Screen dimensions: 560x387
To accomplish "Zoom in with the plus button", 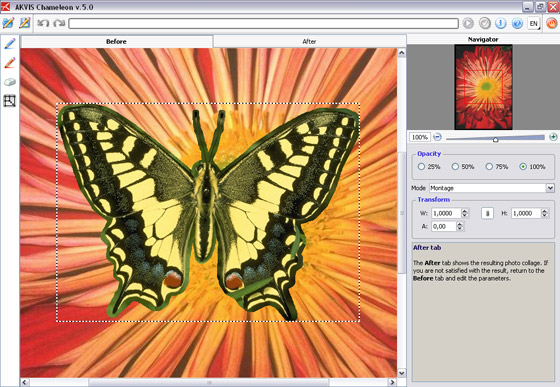I will (553, 137).
